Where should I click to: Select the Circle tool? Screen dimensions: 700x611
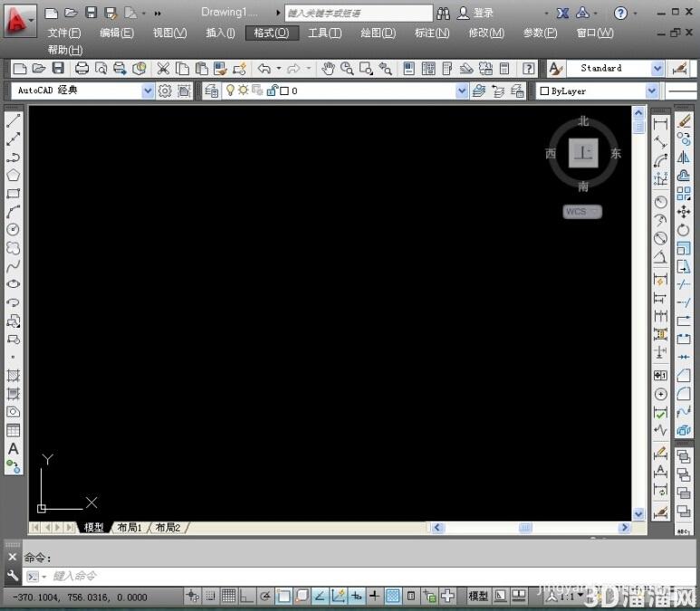(14, 230)
